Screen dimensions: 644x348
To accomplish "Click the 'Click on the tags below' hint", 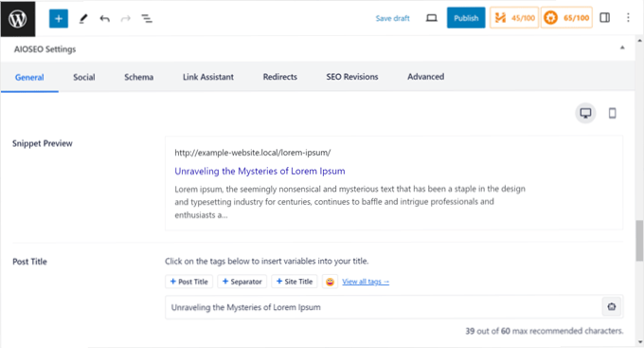I will [x=267, y=261].
